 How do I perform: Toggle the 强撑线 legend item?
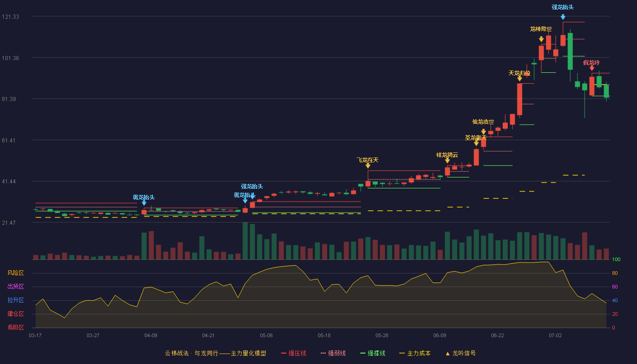(x=373, y=353)
